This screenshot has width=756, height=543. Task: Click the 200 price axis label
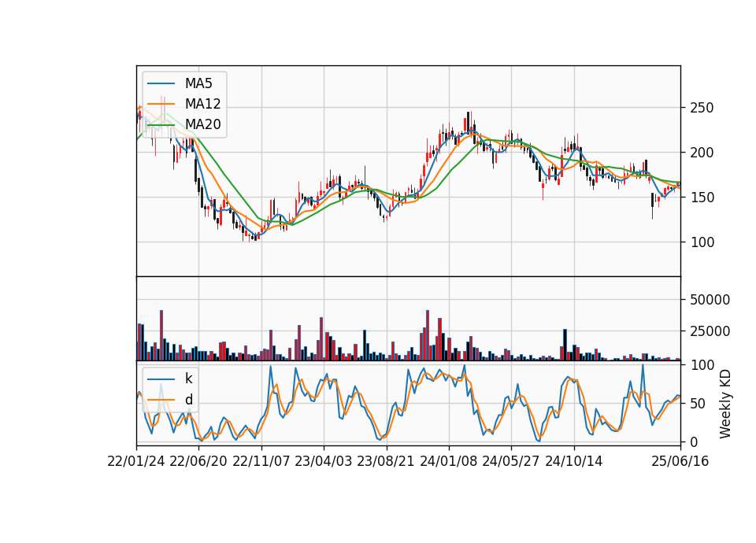(x=702, y=153)
